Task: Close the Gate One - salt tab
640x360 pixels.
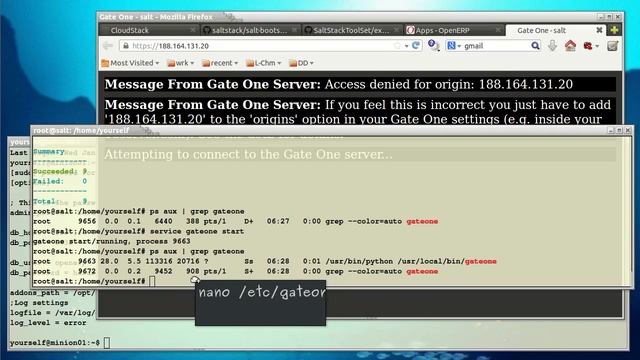Action: tap(599, 30)
